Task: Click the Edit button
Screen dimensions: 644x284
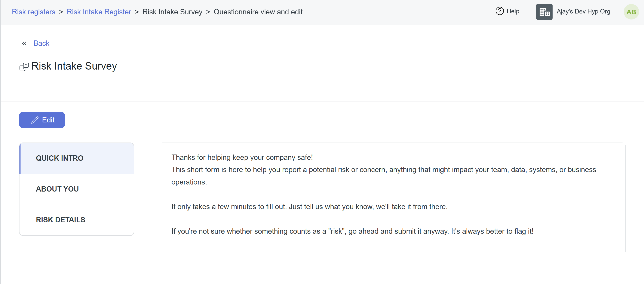Action: tap(42, 120)
